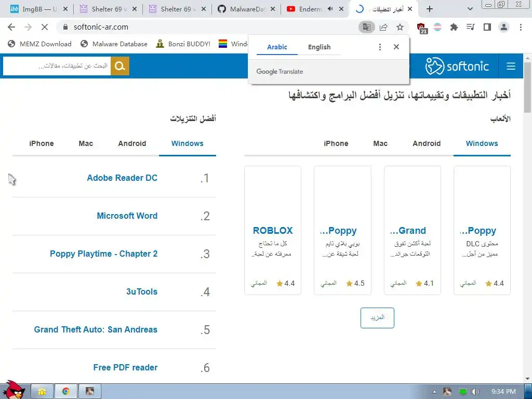Close the Google Translate popup
The height and width of the screenshot is (399, 532).
point(396,47)
